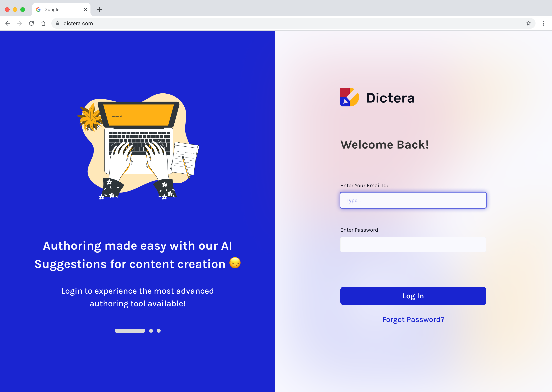Reload the page with refresh icon
Image resolution: width=552 pixels, height=392 pixels.
click(31, 23)
